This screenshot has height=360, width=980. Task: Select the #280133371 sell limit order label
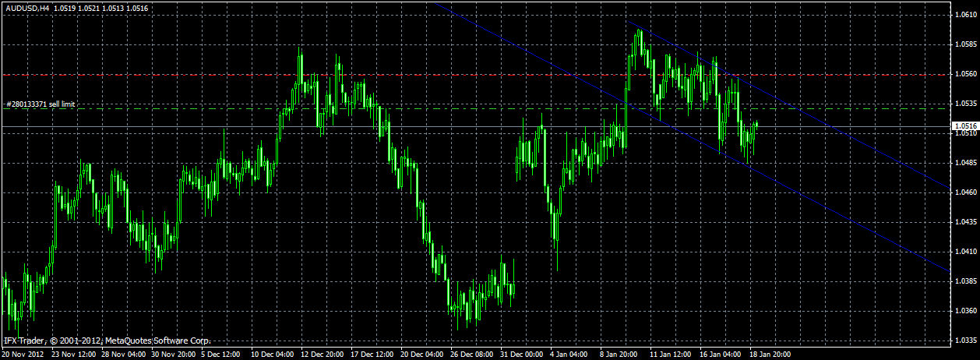click(x=41, y=104)
